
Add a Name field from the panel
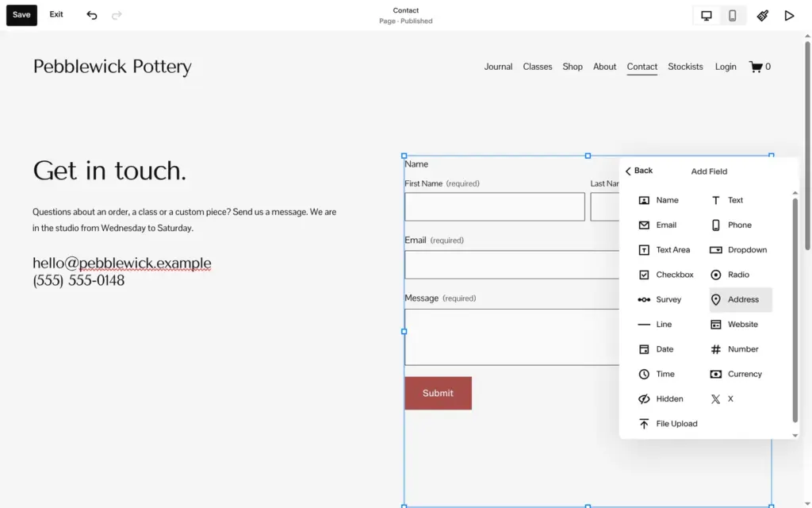click(659, 200)
